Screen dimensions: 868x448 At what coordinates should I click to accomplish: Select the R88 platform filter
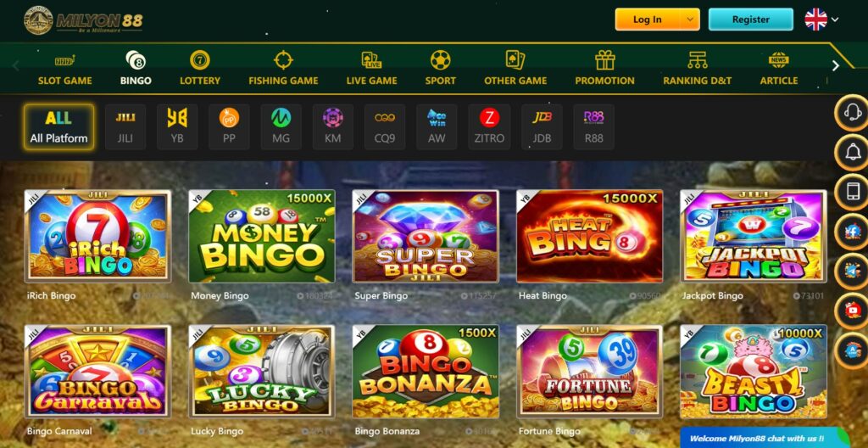click(x=594, y=127)
